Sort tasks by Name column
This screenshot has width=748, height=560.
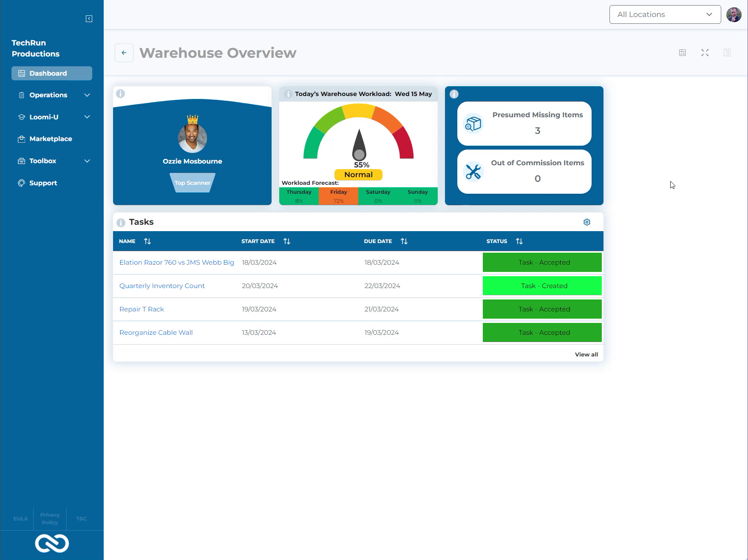click(x=147, y=241)
